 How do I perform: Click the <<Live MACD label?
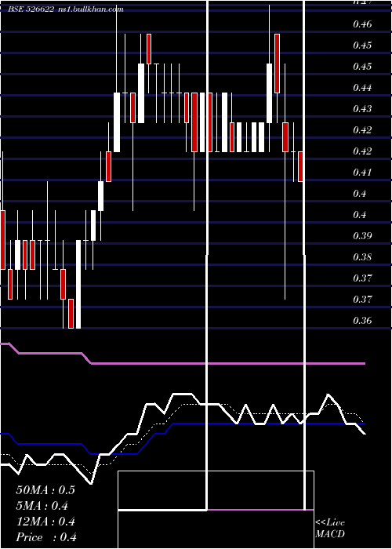(x=330, y=528)
